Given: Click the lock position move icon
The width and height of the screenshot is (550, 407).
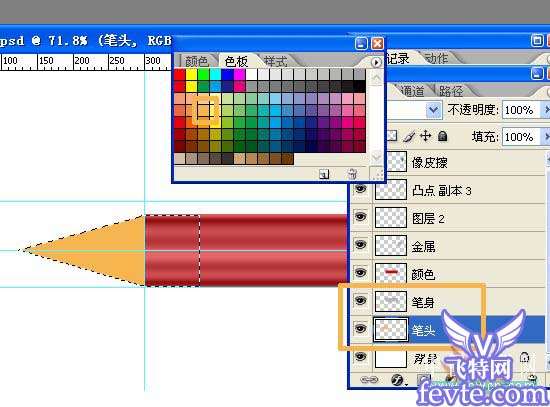Looking at the screenshot, I should 425,136.
